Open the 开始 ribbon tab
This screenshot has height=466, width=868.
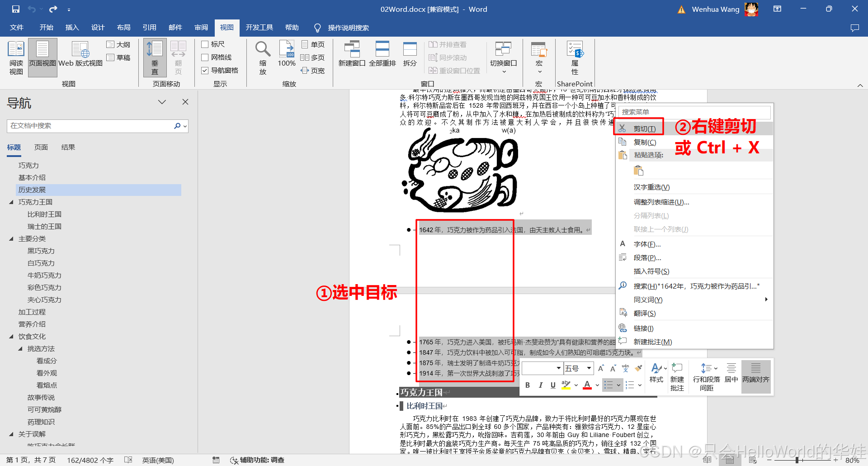pyautogui.click(x=47, y=28)
